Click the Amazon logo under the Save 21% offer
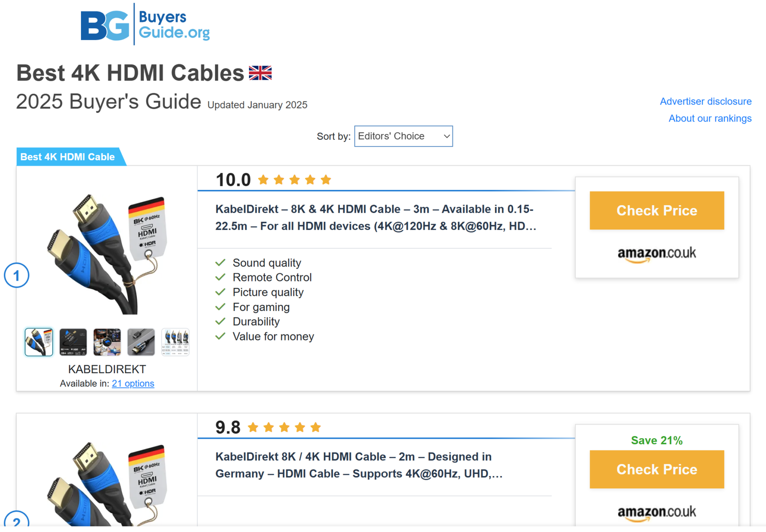Screen dimensions: 766x532 (656, 512)
